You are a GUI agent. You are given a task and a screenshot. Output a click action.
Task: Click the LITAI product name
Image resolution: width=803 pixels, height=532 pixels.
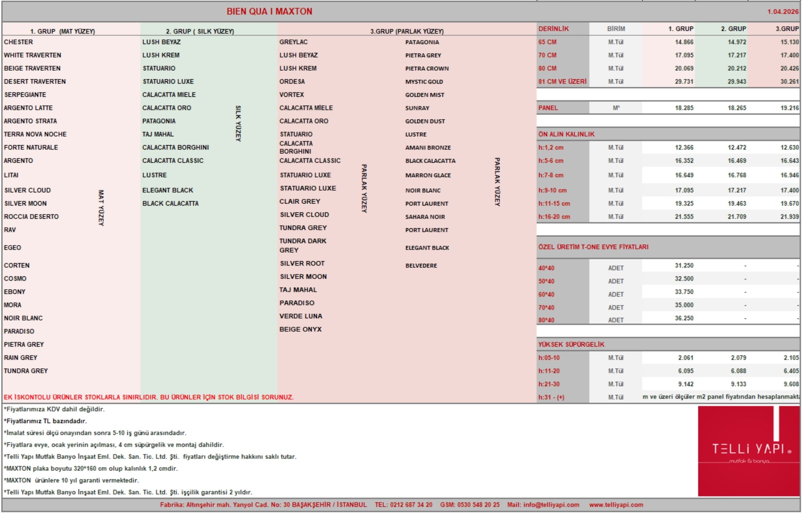(11, 175)
